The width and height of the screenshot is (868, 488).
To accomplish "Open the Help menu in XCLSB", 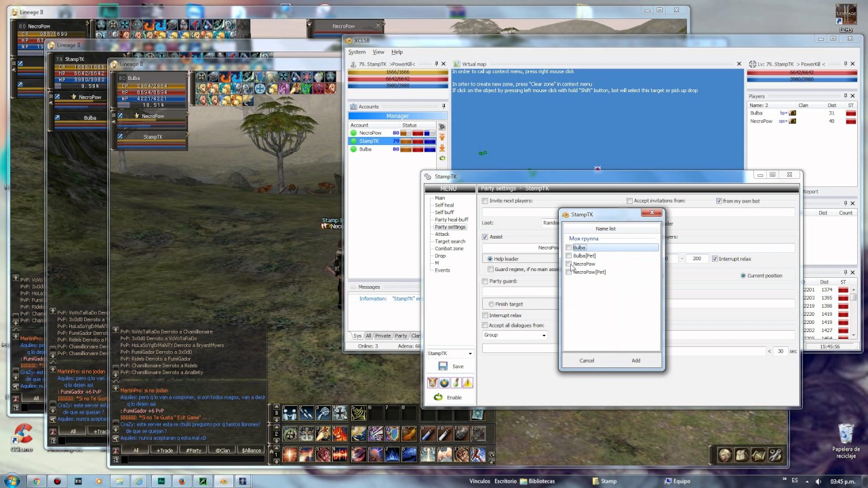I will coord(397,52).
